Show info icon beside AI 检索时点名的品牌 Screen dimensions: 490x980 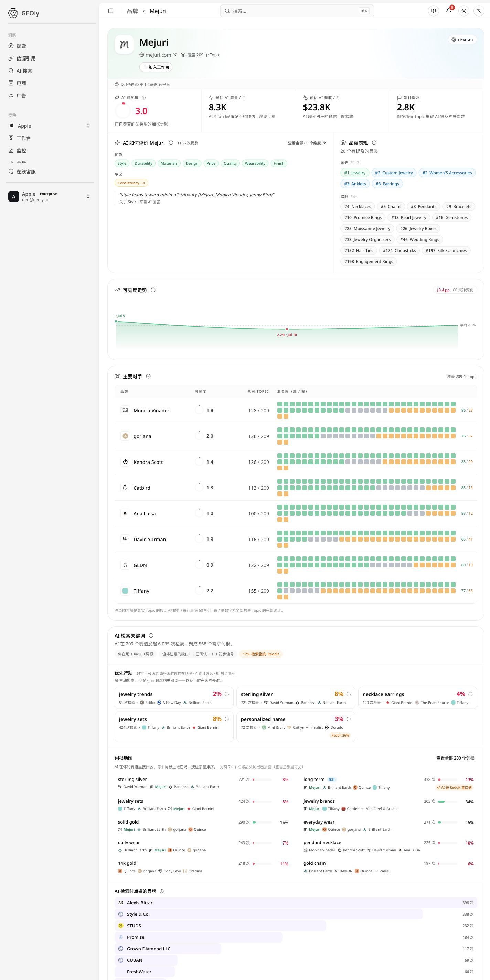pyautogui.click(x=162, y=891)
